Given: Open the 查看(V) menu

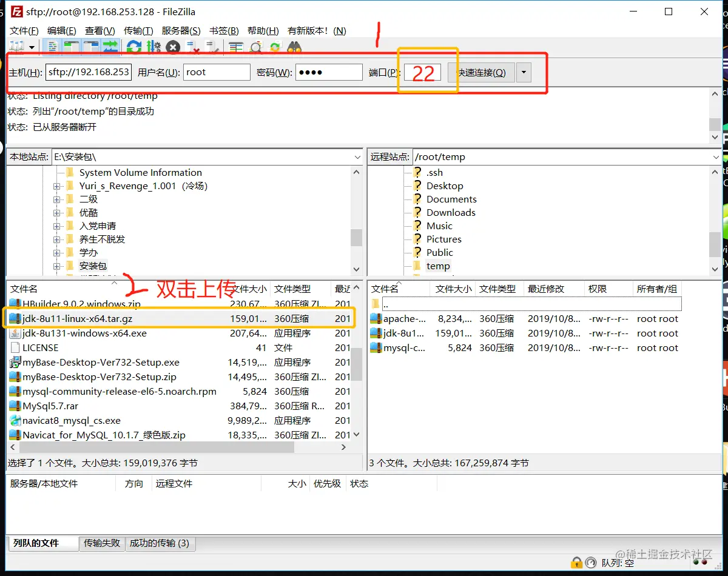Looking at the screenshot, I should (100, 30).
